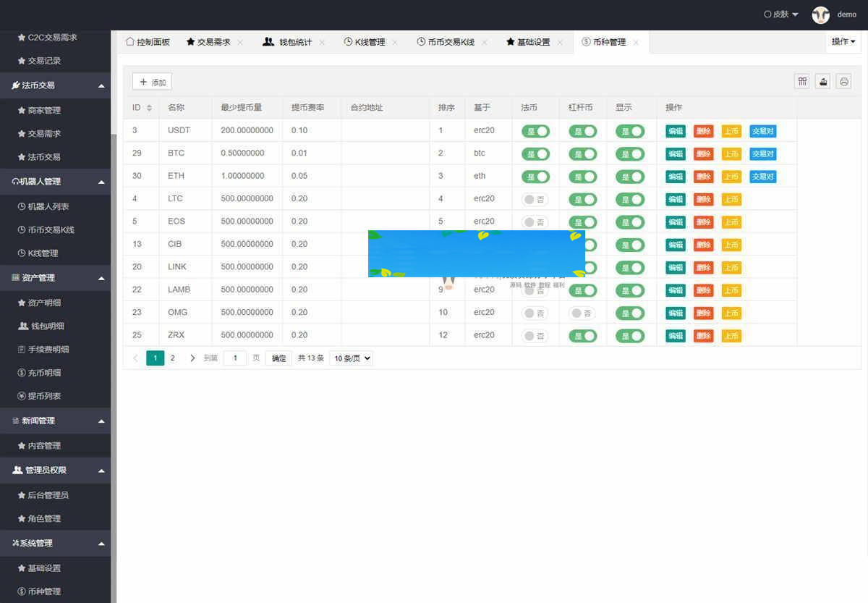Click the page number input field
868x603 pixels.
point(234,358)
